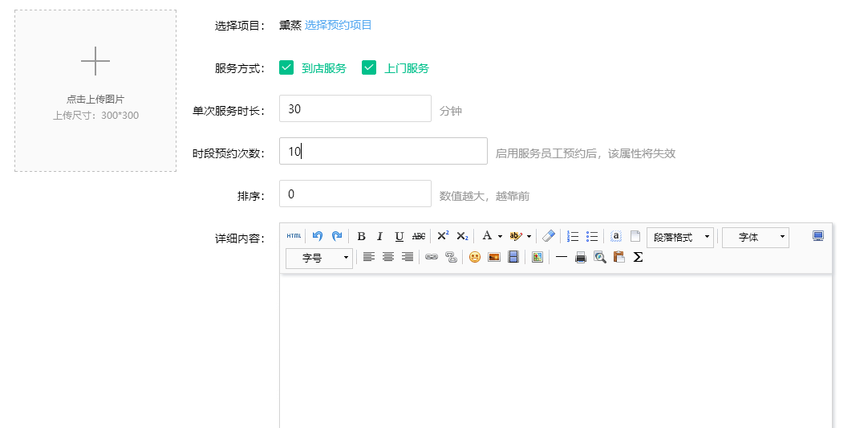
Task: Click select-all icon in editor toolbar
Action: click(615, 237)
